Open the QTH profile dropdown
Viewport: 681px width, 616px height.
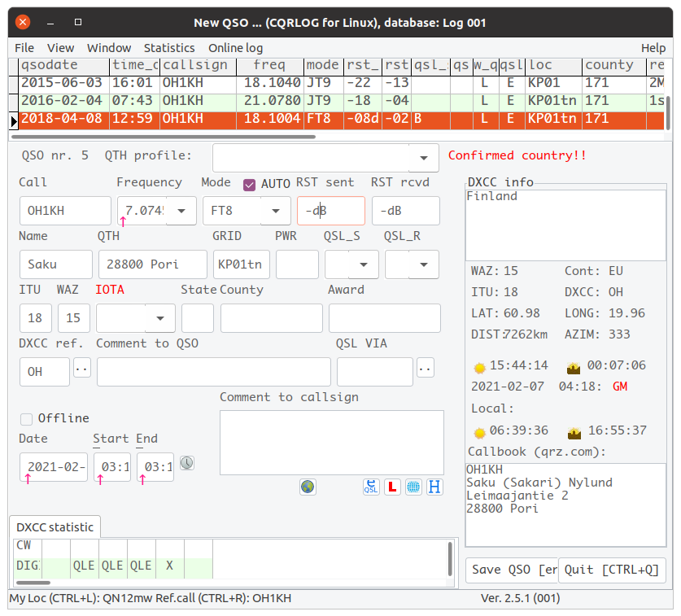coord(423,158)
